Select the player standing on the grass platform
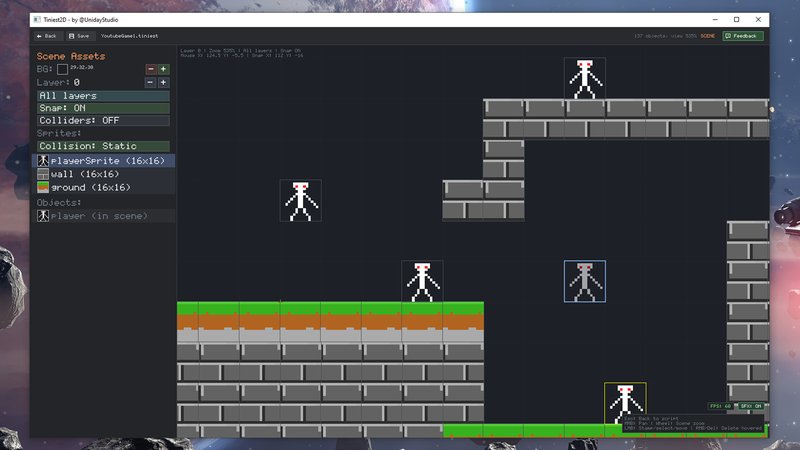 pos(422,282)
